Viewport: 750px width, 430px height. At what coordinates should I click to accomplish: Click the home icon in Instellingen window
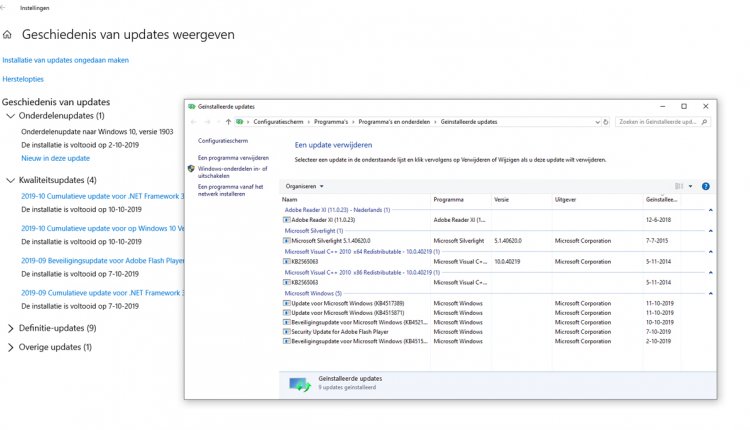click(x=7, y=34)
